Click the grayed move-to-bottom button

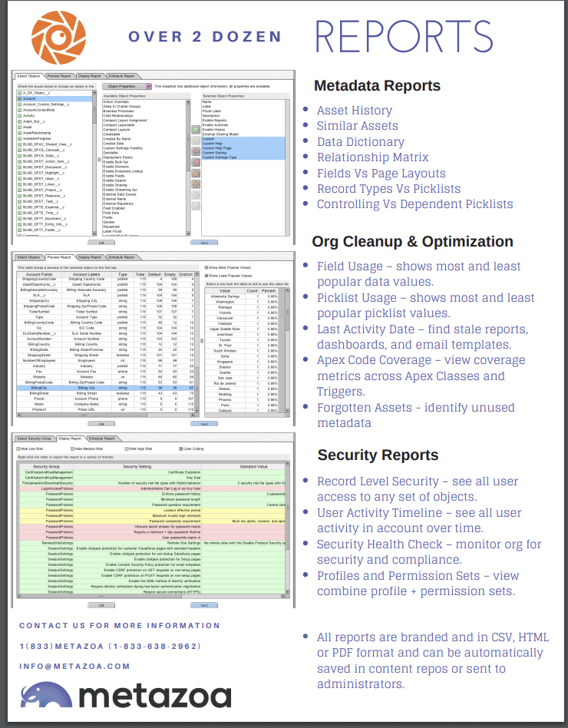196,206
